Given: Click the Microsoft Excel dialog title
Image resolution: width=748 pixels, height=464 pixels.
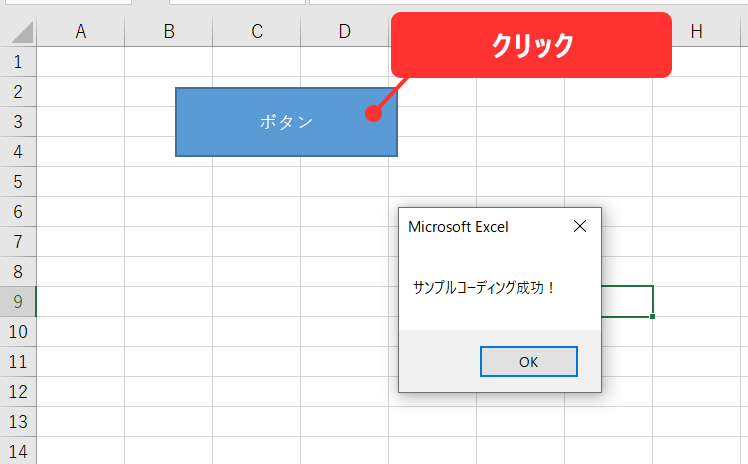Looking at the screenshot, I should [x=458, y=227].
